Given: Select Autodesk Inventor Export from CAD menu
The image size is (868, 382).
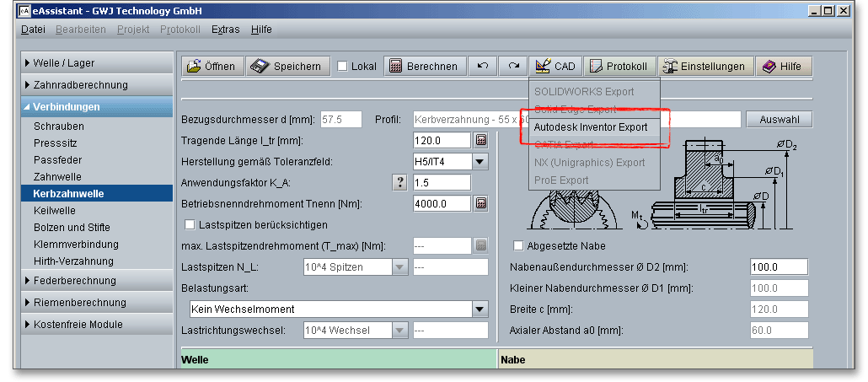Looking at the screenshot, I should [590, 126].
